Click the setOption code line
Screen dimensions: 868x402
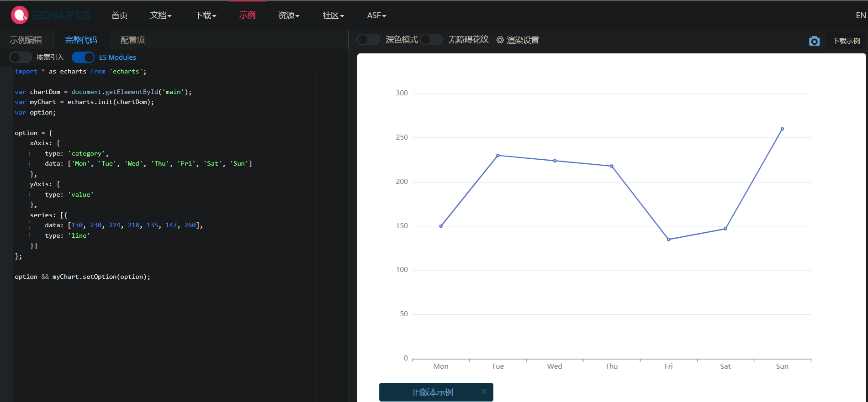pos(82,277)
